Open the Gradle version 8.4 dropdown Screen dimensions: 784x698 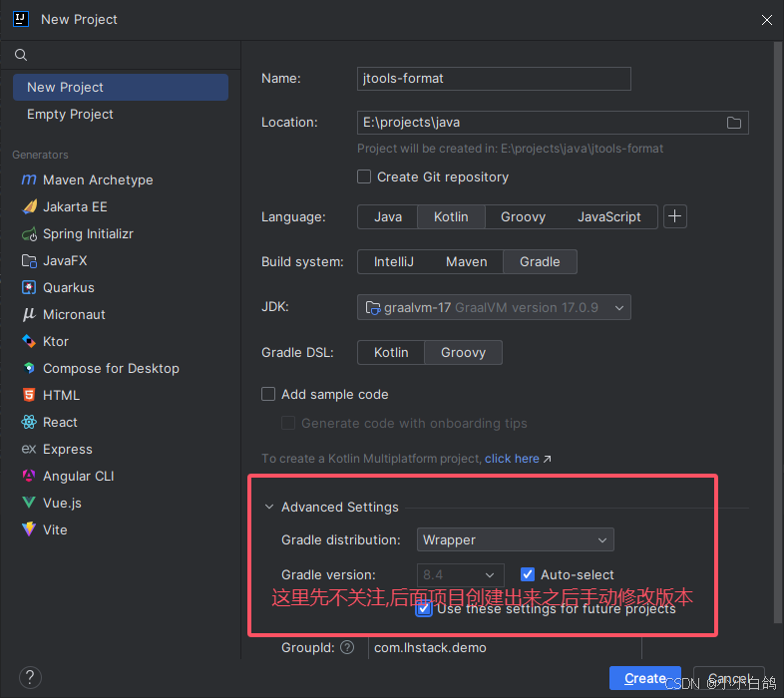pos(460,574)
